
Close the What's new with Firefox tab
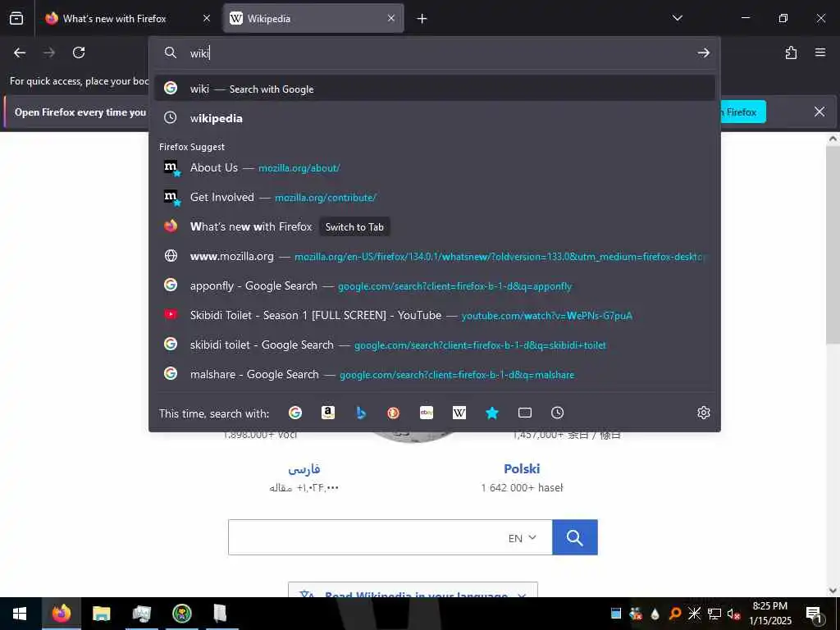coord(207,19)
